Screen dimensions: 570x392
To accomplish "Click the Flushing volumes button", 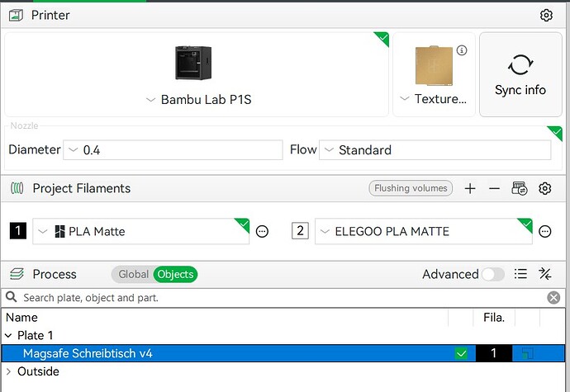I will 411,188.
